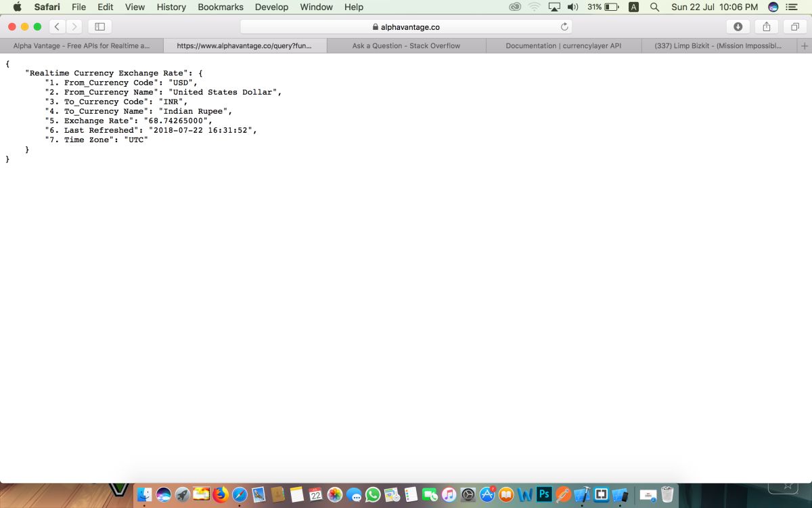This screenshot has height=508, width=812.
Task: Open the Develop menu
Action: point(271,7)
